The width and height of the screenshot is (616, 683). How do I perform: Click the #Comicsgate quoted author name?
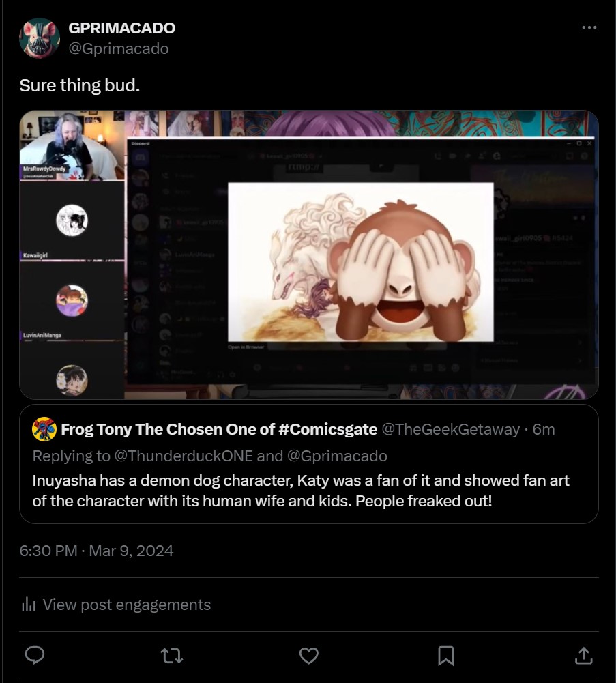[x=219, y=429]
